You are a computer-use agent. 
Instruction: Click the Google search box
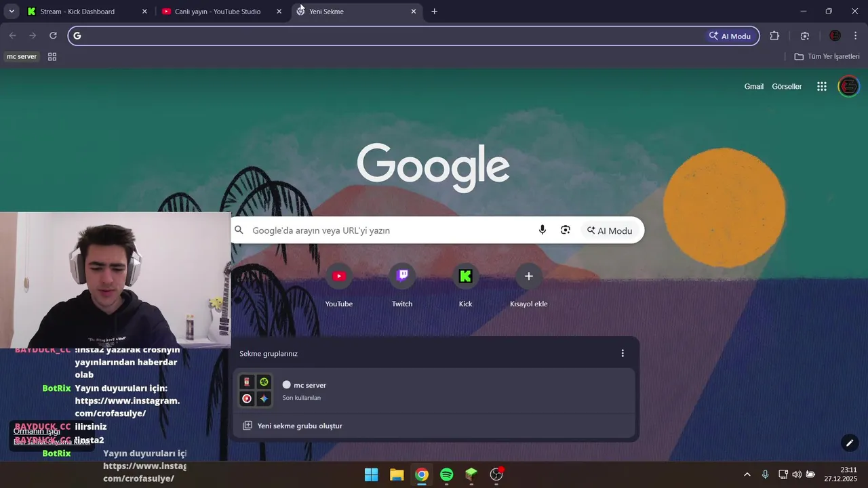tap(437, 230)
